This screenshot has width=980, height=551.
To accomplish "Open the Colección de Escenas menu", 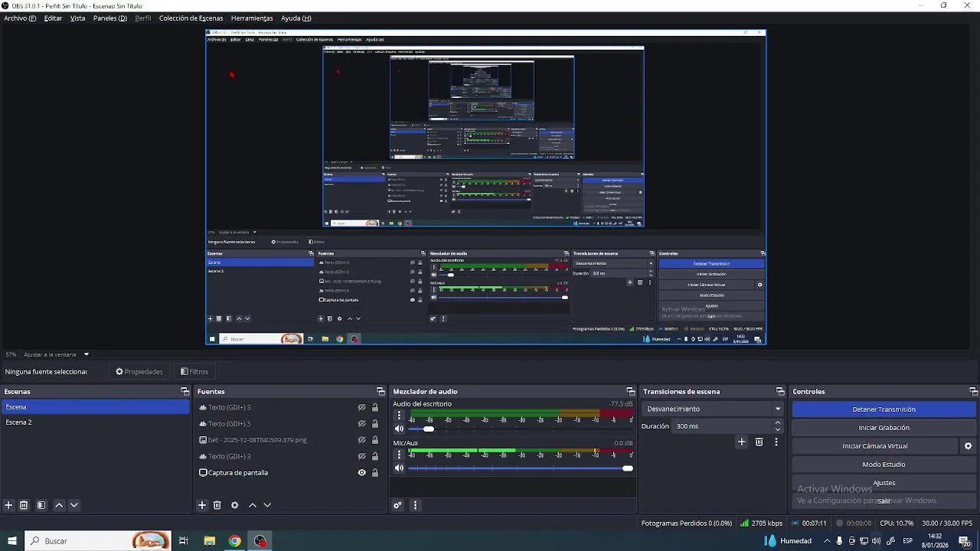I will tap(191, 18).
